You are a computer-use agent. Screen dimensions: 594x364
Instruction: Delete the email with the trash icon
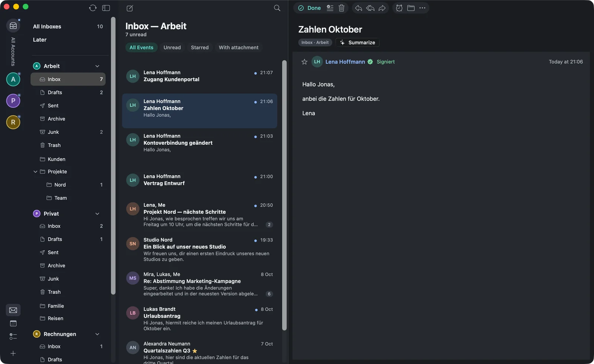(342, 8)
